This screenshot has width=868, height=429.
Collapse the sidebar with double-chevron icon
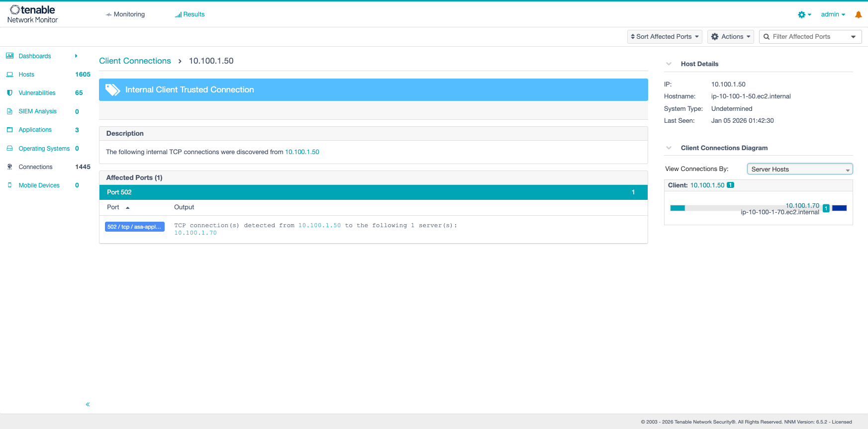coord(88,405)
